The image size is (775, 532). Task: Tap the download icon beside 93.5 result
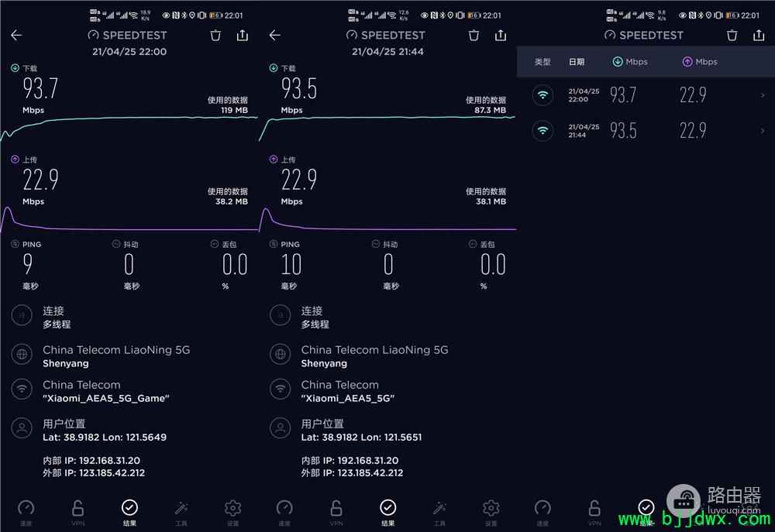click(x=274, y=68)
